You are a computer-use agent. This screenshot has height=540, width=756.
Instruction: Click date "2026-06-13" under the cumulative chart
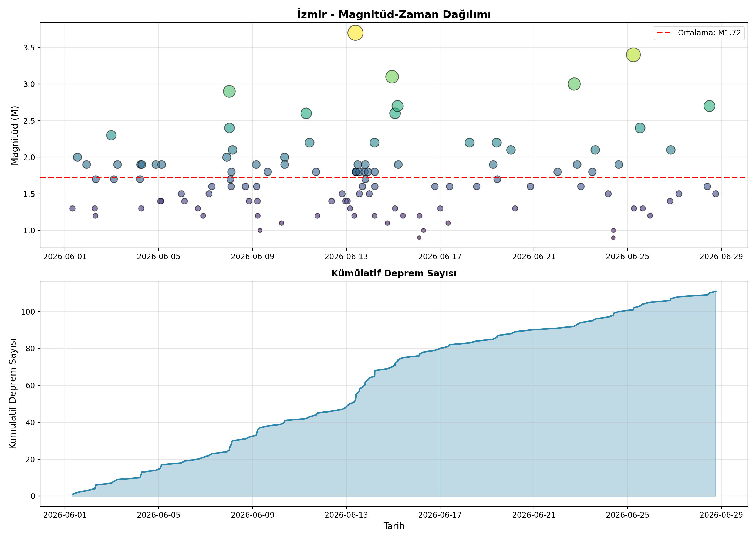346,515
